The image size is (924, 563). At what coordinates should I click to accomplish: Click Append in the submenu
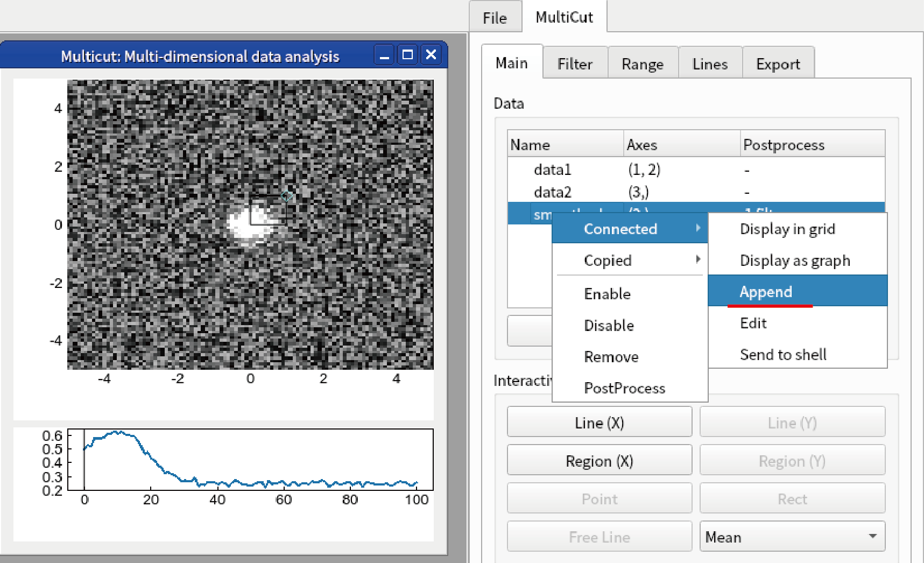[798, 291]
